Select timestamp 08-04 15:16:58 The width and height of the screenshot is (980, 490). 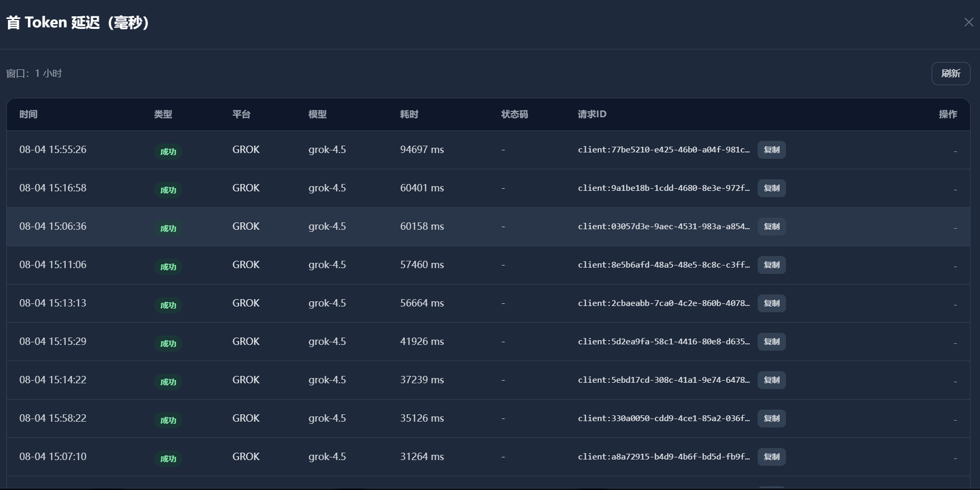53,188
